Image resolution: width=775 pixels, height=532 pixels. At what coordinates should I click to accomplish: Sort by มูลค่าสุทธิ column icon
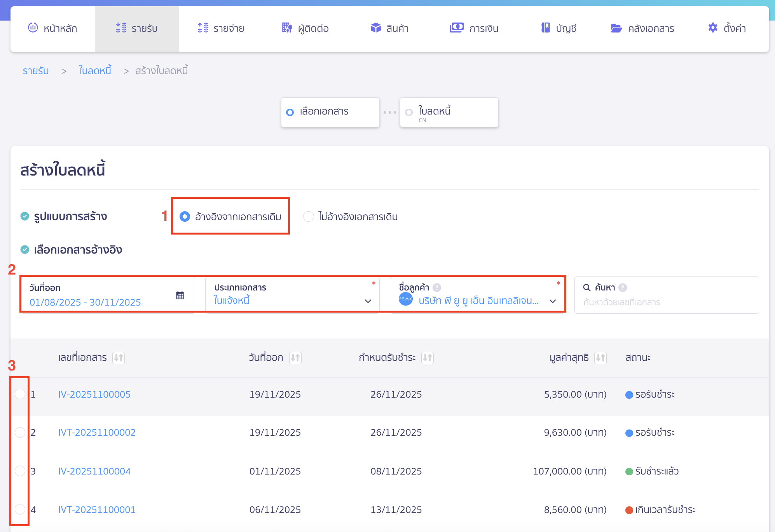tap(600, 358)
